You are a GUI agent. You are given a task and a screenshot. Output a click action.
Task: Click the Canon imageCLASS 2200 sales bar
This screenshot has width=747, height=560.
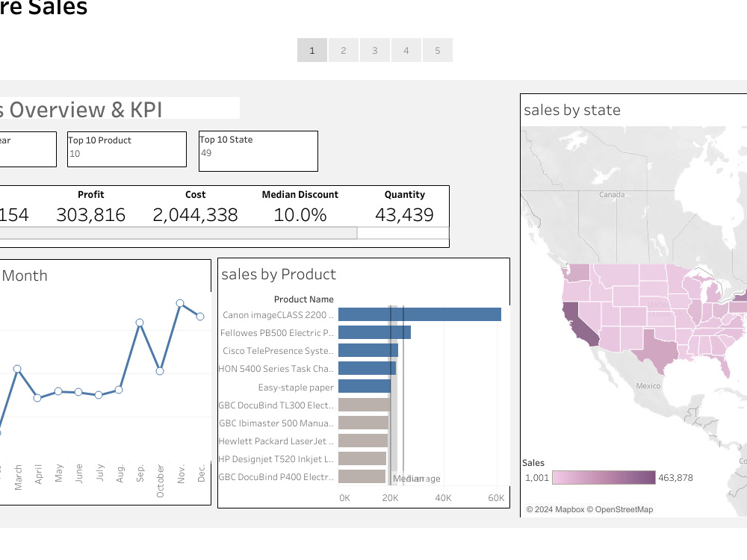(x=420, y=314)
